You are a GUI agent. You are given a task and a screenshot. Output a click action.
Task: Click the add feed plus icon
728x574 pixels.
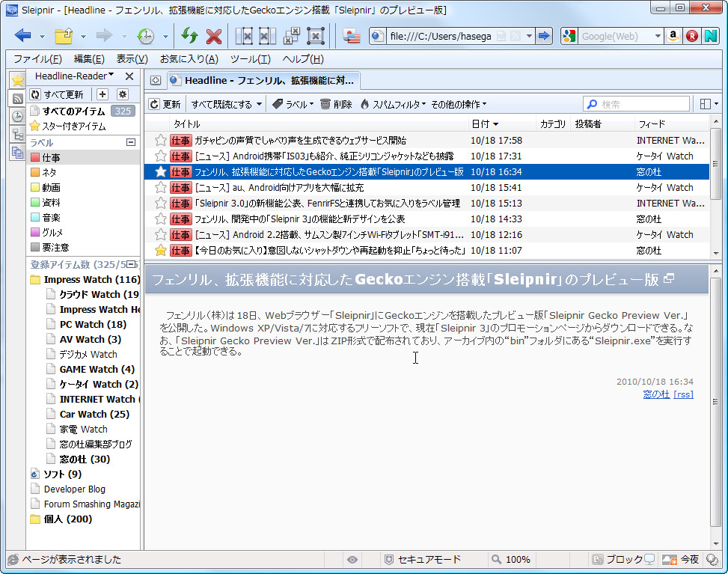coord(103,94)
